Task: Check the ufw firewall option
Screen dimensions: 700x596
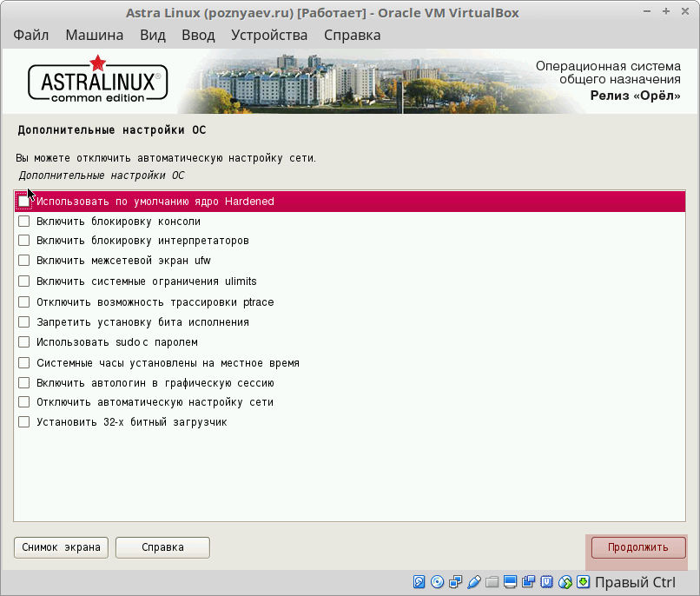Action: 24,261
